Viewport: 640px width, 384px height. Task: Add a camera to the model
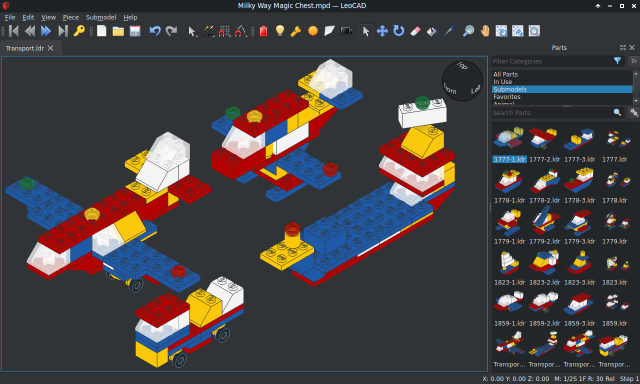[346, 31]
